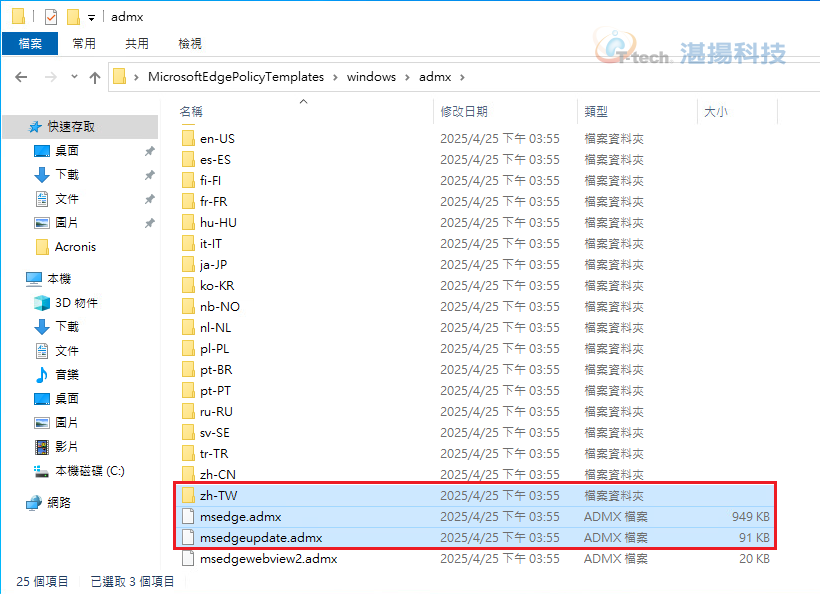Click the pin icon beside pinned 下載
820x594 pixels.
coord(150,175)
